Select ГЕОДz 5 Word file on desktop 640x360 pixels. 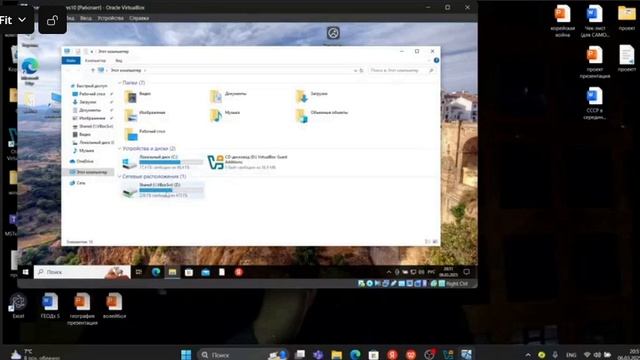point(50,305)
